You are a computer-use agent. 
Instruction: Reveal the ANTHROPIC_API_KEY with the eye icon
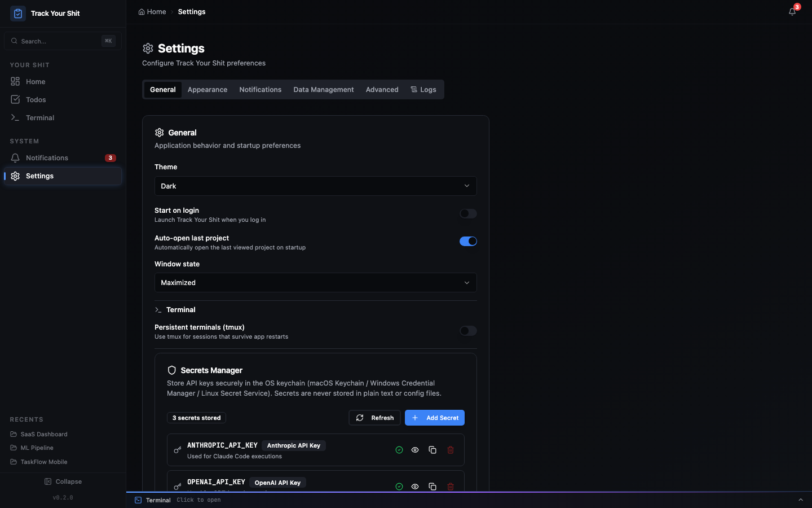tap(415, 450)
